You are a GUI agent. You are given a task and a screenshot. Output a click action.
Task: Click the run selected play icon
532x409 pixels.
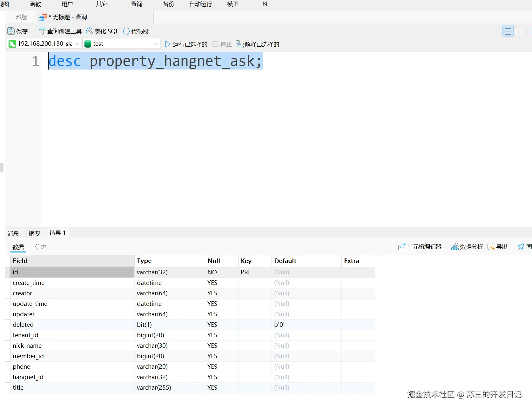click(x=168, y=44)
